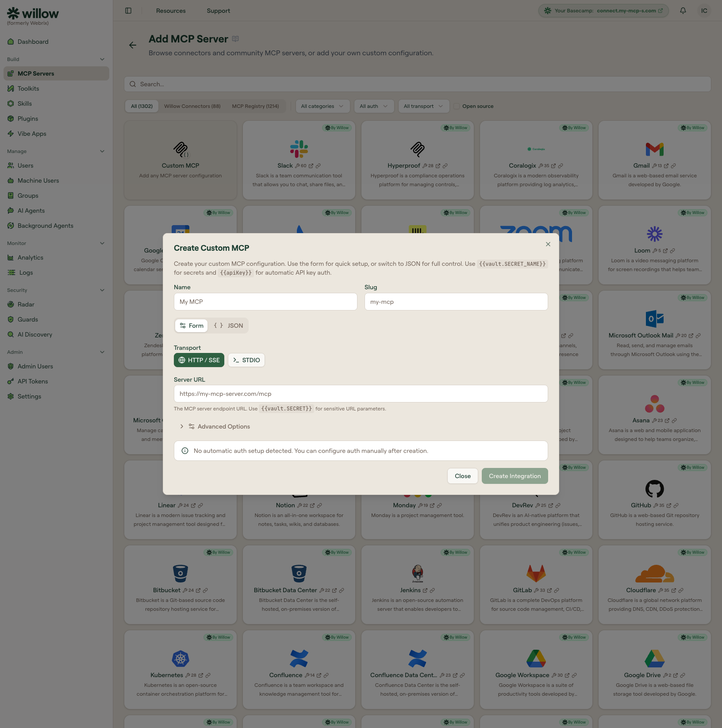Copy link icon for Notion card
This screenshot has width=722, height=728.
click(x=319, y=506)
